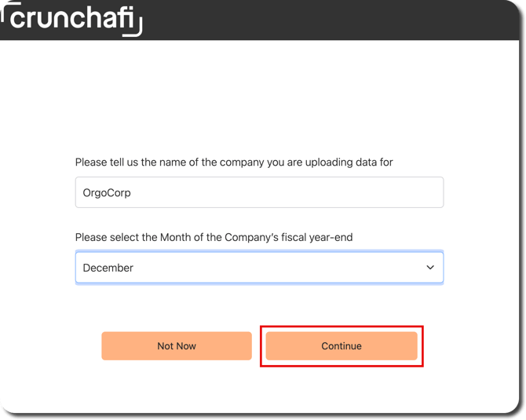Skip company setup with Not Now
This screenshot has height=420, width=526.
pos(177,346)
